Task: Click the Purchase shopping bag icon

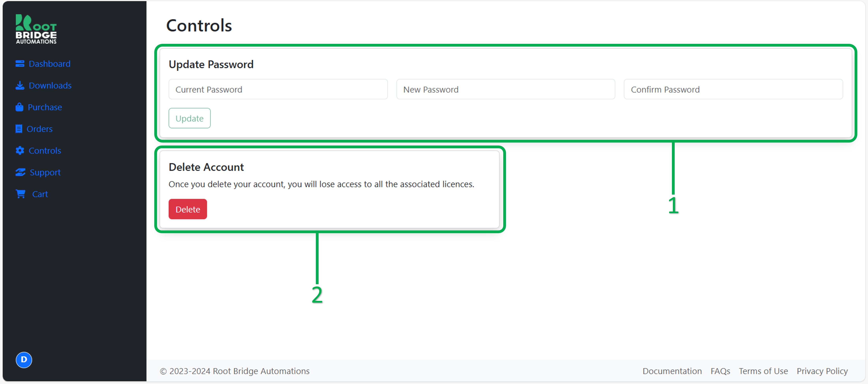Action: tap(20, 107)
